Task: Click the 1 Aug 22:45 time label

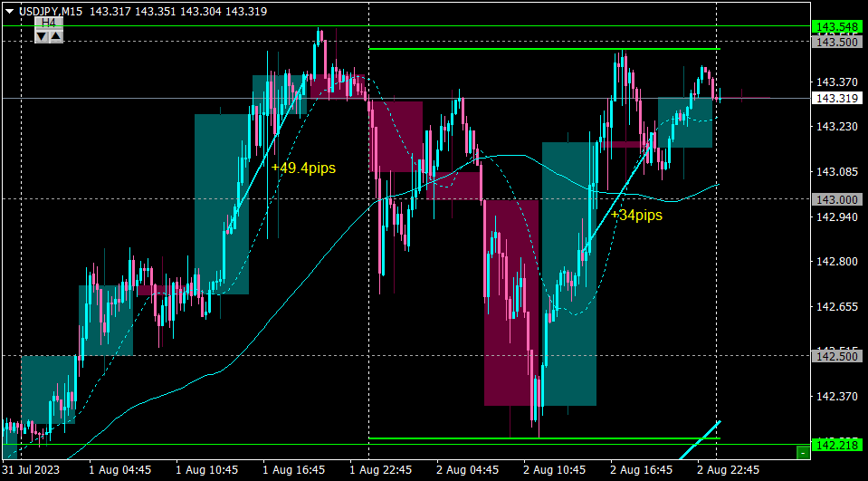Action: point(381,470)
